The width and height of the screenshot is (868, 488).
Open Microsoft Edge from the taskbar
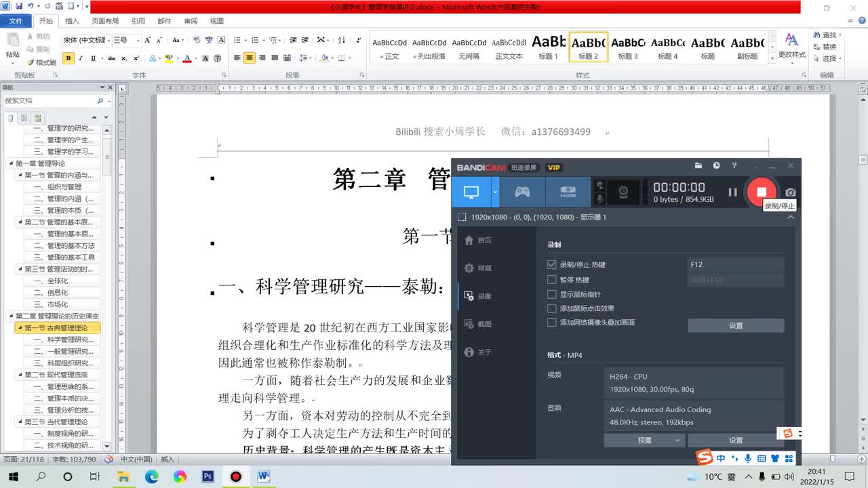point(151,476)
